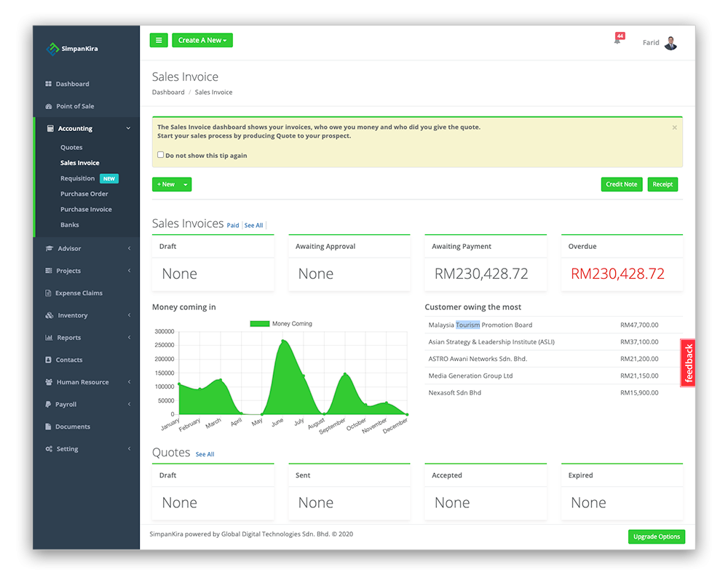
Task: Dismiss the yellow tip banner
Action: coord(675,126)
